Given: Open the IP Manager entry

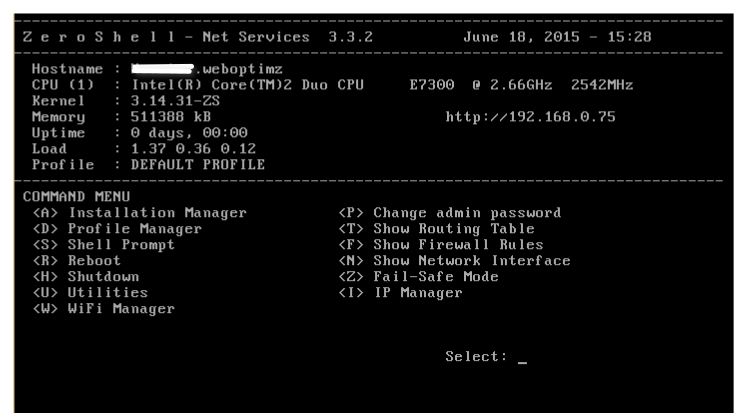Looking at the screenshot, I should 401,293.
